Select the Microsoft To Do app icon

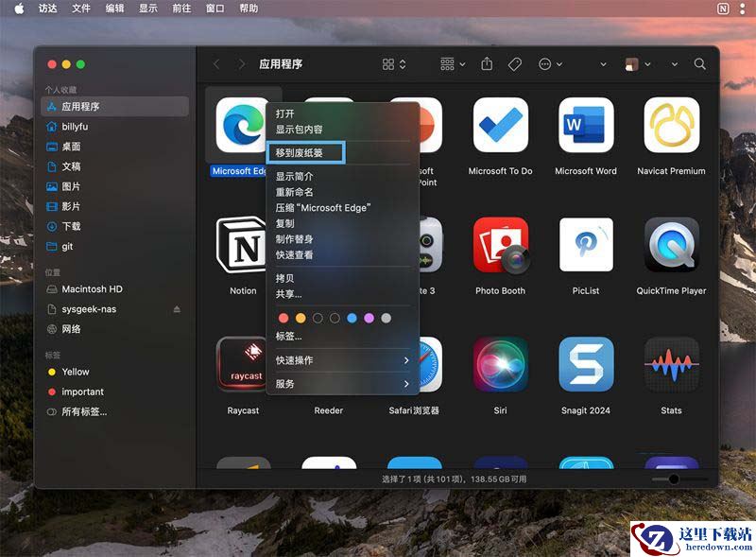[500, 125]
